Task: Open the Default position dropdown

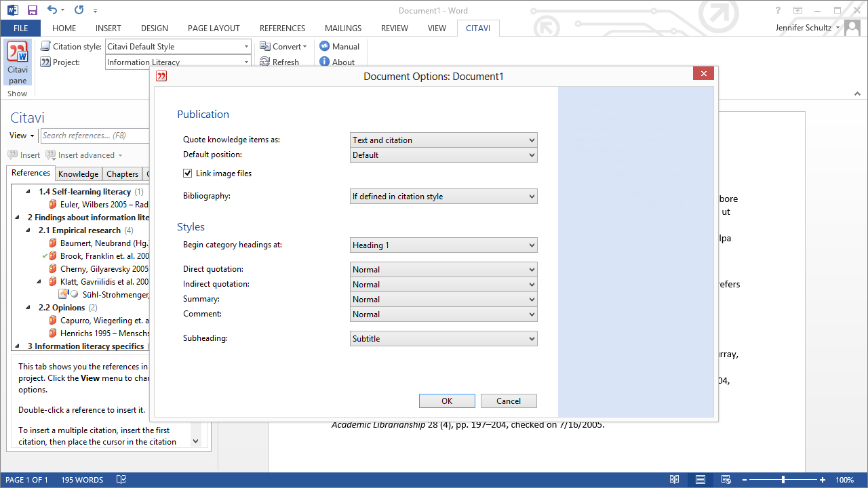Action: click(x=443, y=155)
